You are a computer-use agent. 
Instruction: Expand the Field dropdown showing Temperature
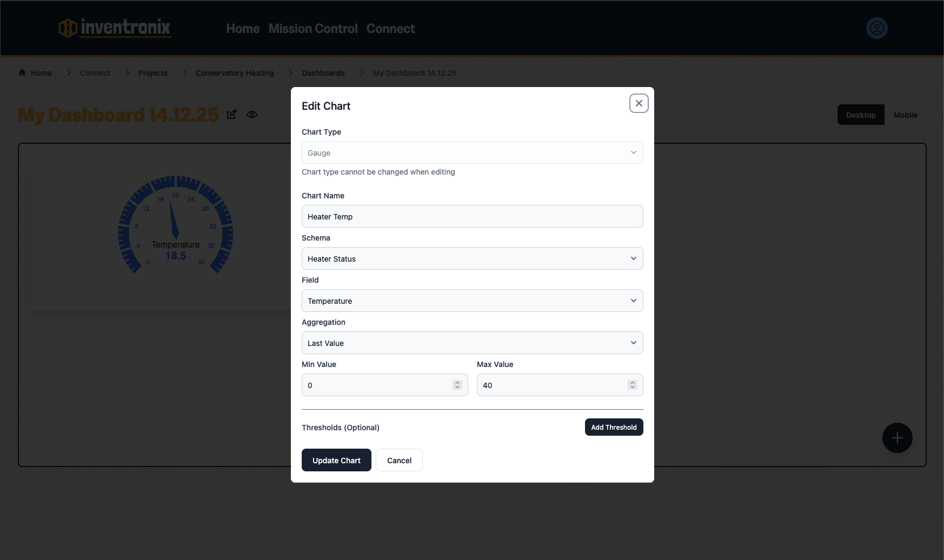point(472,301)
